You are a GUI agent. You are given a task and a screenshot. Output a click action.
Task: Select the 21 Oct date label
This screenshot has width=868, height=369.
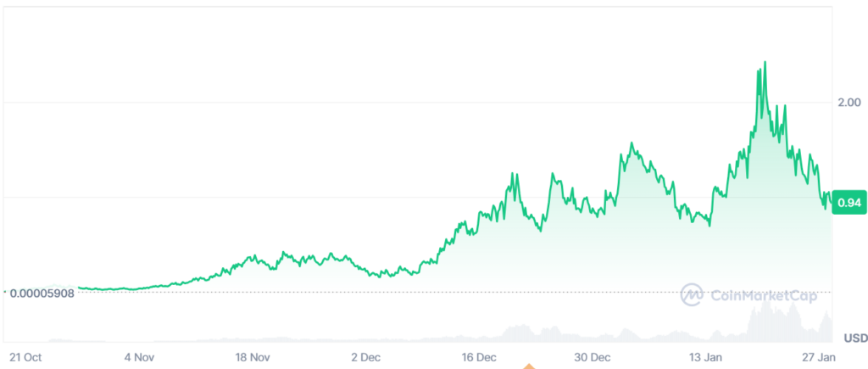(x=26, y=357)
